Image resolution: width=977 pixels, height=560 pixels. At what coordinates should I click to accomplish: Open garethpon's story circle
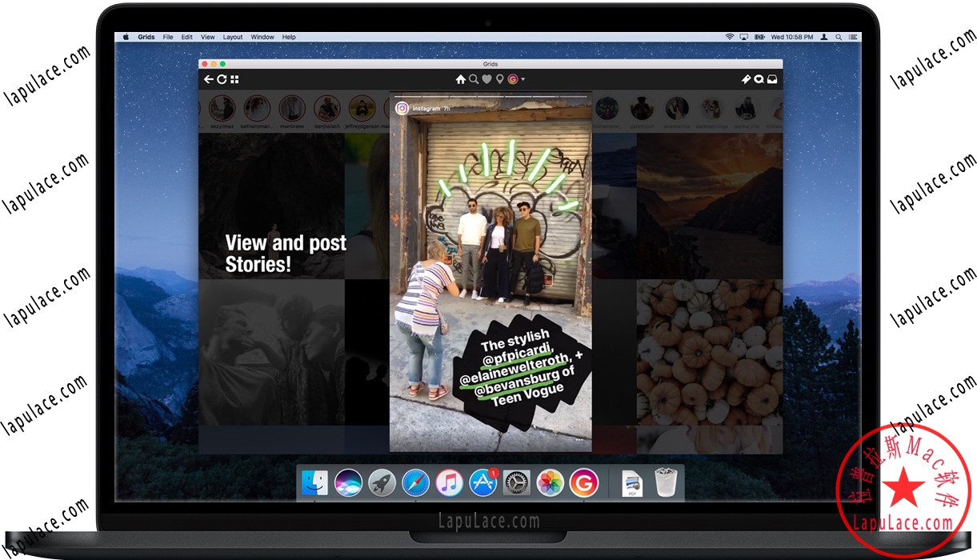pos(642,110)
